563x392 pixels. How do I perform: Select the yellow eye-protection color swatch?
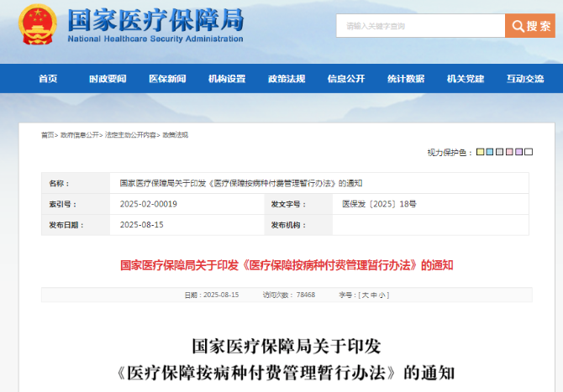pyautogui.click(x=480, y=152)
